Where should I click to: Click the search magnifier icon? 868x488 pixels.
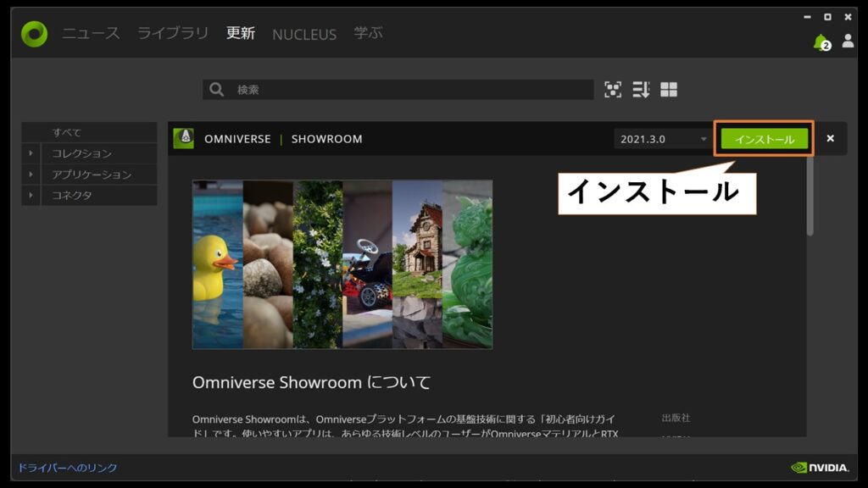[x=216, y=90]
